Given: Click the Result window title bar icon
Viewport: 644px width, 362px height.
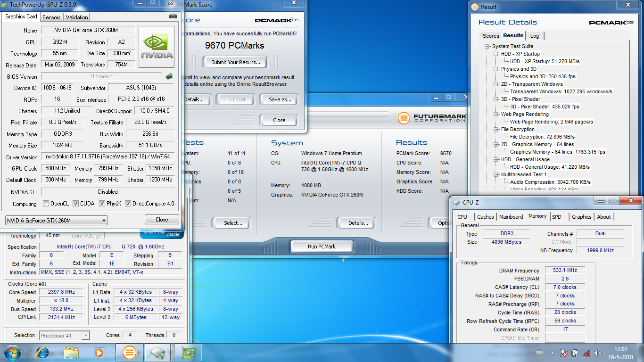Looking at the screenshot, I should 475,7.
